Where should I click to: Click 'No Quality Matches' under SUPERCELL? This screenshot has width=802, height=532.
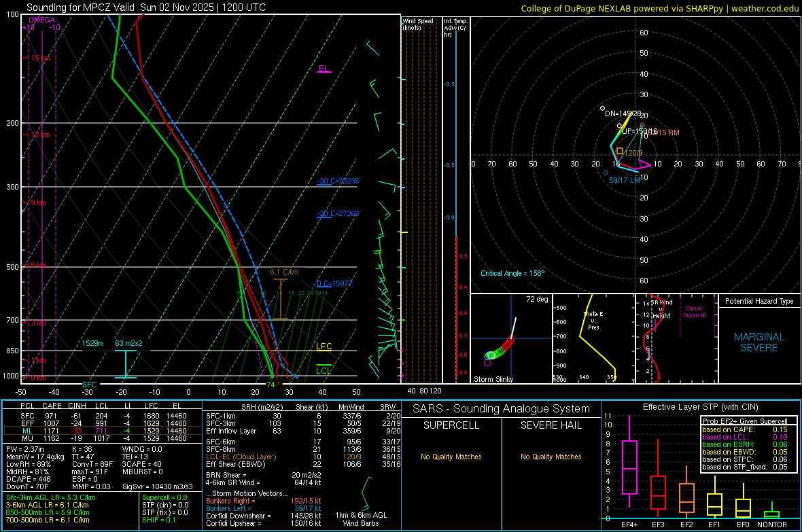coord(451,457)
